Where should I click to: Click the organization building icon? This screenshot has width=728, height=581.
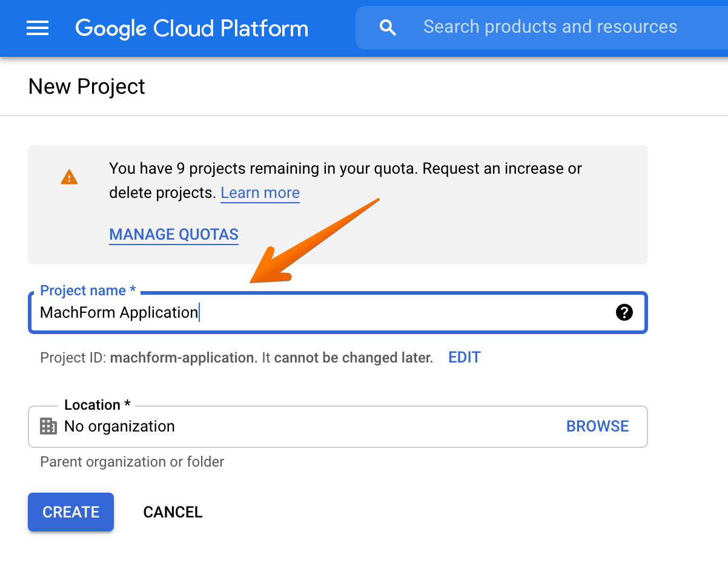tap(48, 426)
